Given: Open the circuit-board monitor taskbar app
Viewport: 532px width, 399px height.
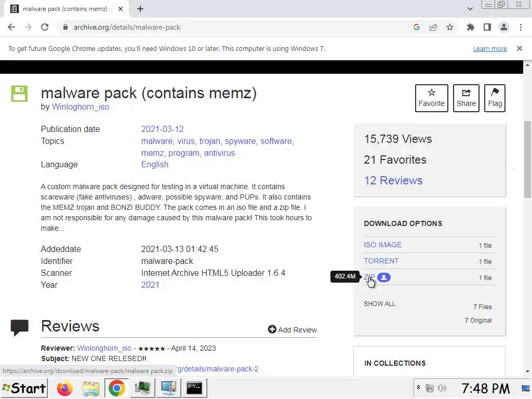Looking at the screenshot, I should [142, 388].
